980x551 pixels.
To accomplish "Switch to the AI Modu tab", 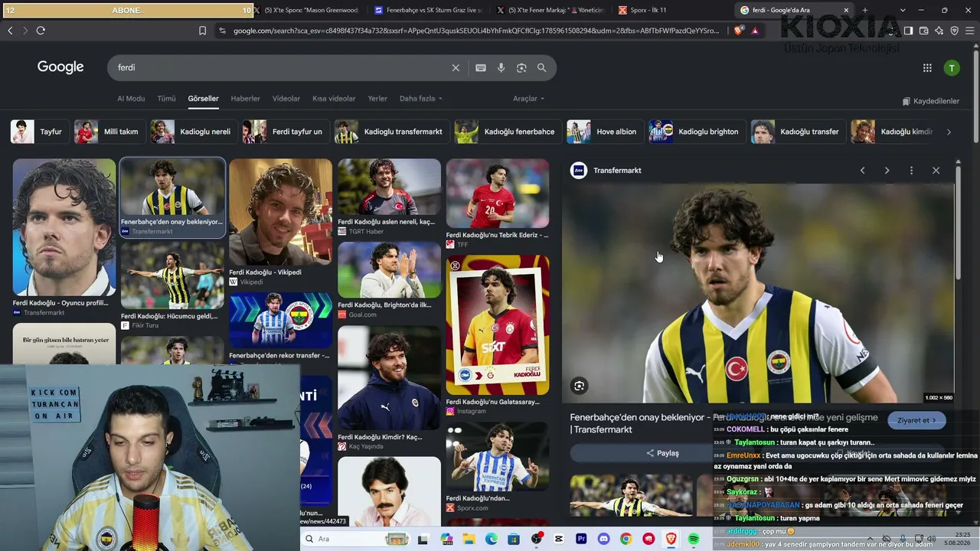I will click(131, 99).
